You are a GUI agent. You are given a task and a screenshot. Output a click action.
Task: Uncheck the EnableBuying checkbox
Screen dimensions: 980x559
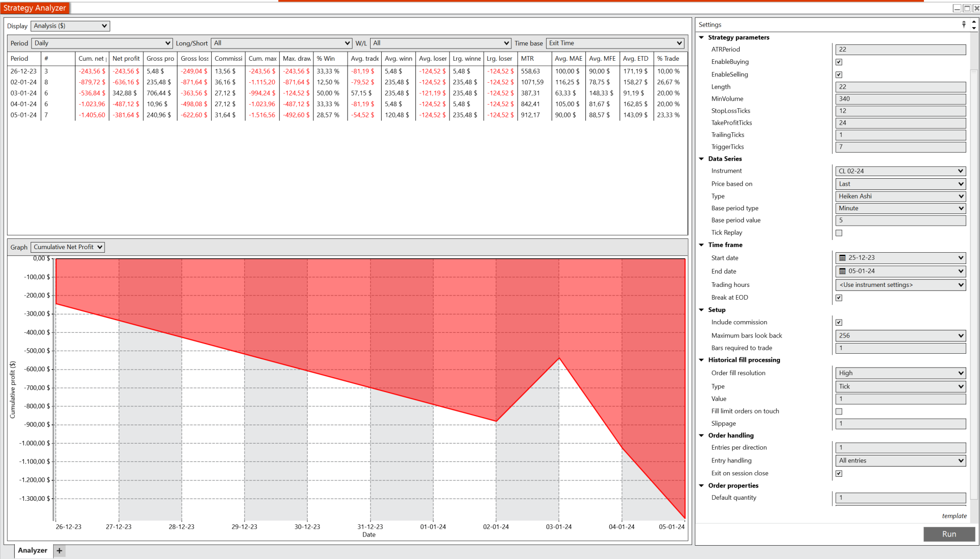click(839, 62)
